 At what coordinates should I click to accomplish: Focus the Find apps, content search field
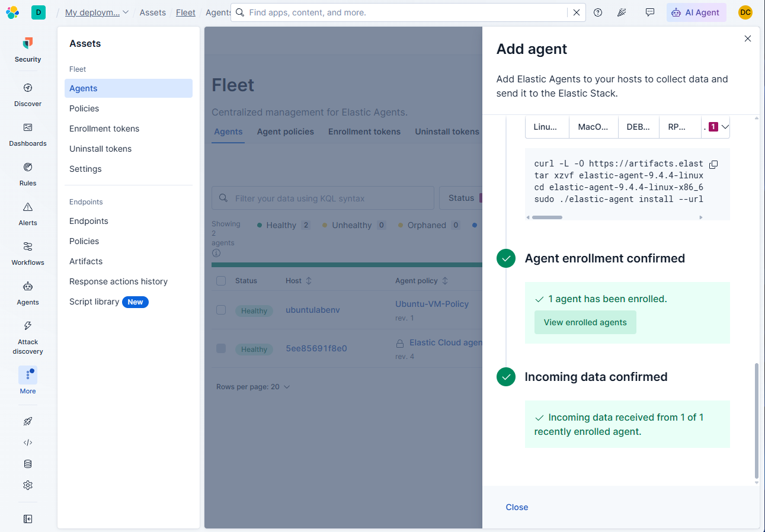tap(408, 12)
